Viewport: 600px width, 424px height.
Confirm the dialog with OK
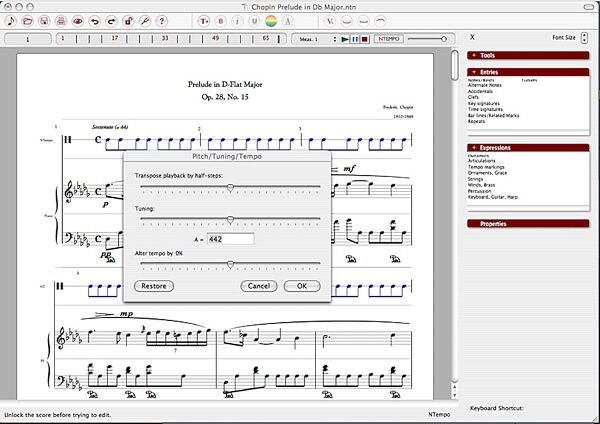click(x=302, y=286)
